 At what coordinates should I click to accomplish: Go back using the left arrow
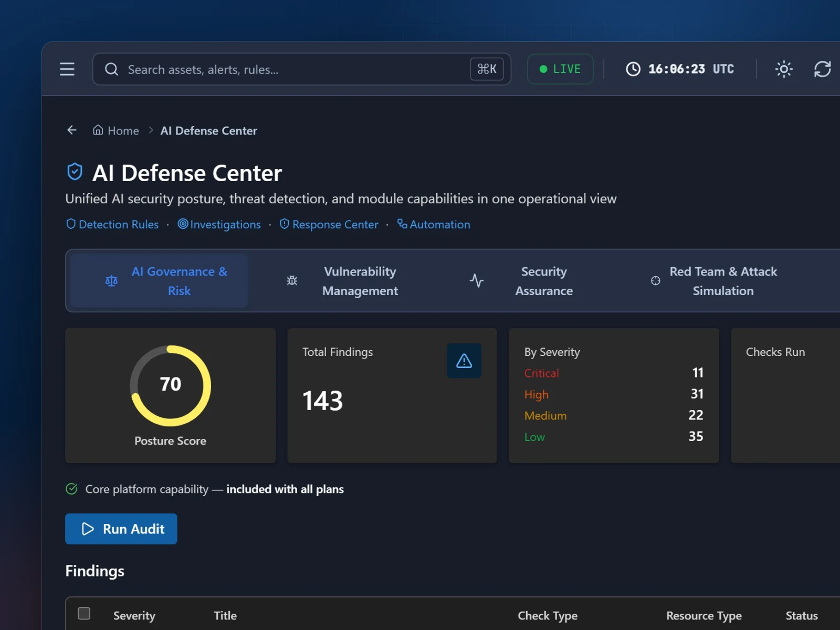pyautogui.click(x=72, y=130)
